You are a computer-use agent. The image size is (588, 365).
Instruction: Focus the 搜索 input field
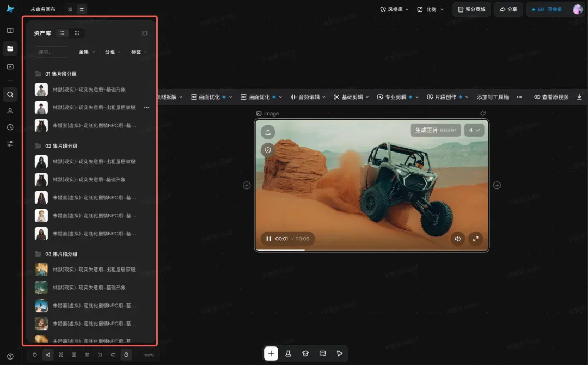(51, 52)
